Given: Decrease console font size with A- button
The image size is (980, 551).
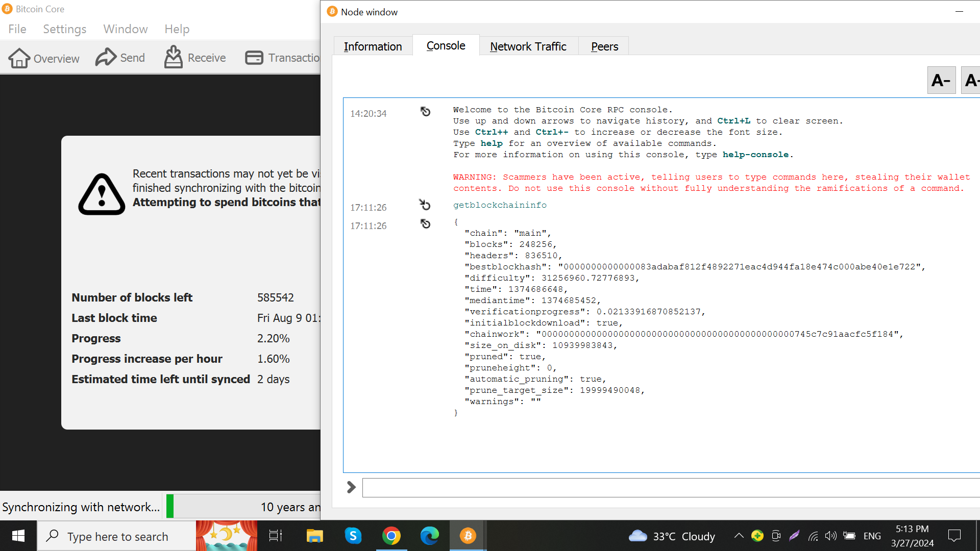Looking at the screenshot, I should click(x=941, y=80).
